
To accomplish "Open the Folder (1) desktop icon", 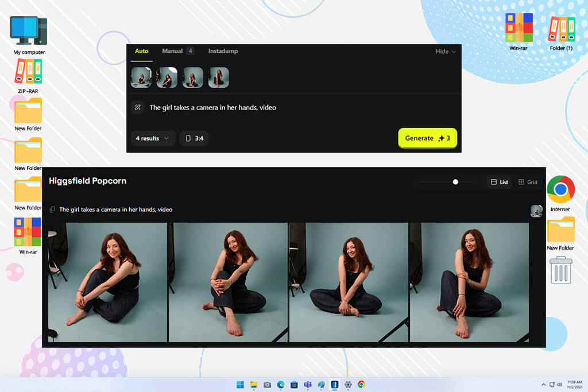I will click(x=561, y=34).
